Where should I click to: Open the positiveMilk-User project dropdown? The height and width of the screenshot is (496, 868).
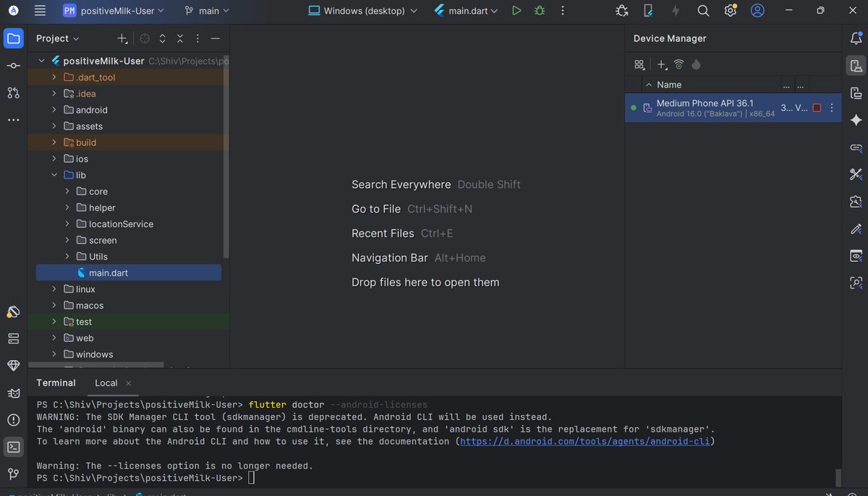114,11
